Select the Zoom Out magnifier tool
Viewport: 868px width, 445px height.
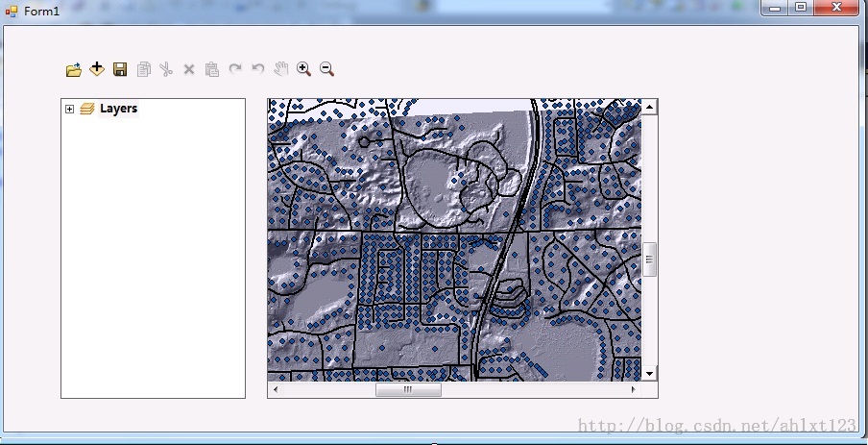click(326, 69)
